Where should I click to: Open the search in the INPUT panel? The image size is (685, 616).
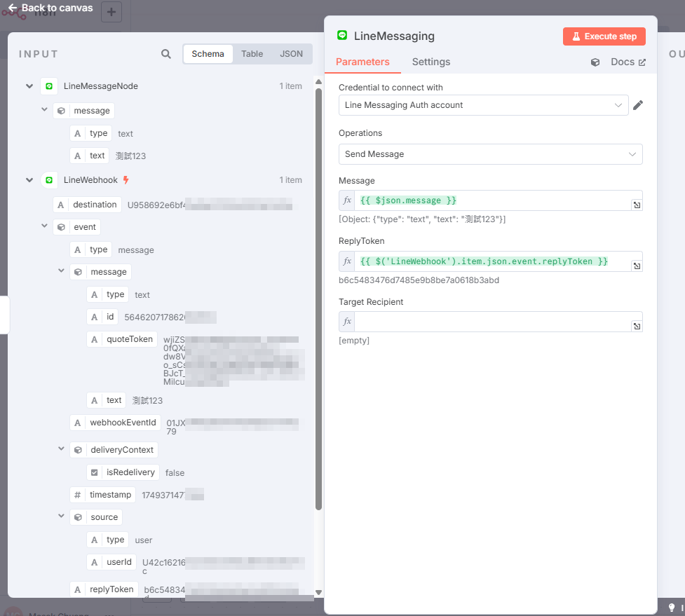pyautogui.click(x=166, y=54)
